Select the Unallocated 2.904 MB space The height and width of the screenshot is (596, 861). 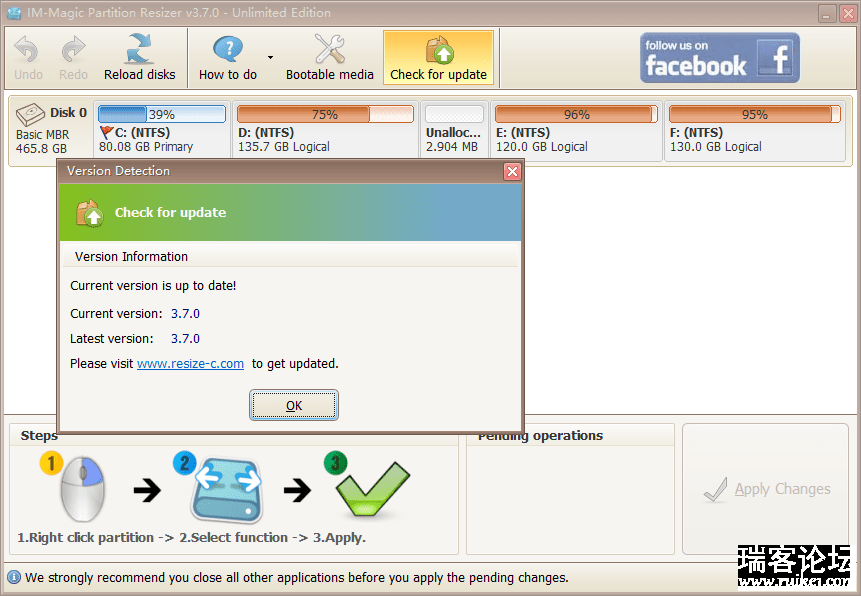pyautogui.click(x=454, y=131)
